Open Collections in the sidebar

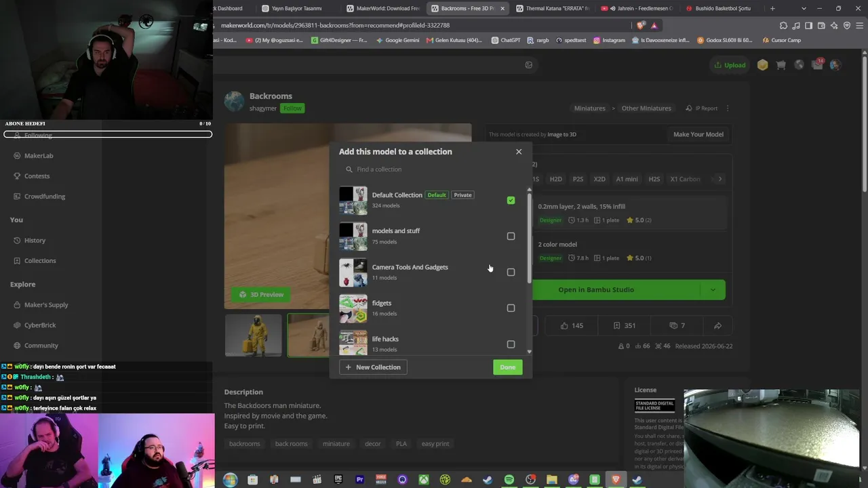(40, 261)
